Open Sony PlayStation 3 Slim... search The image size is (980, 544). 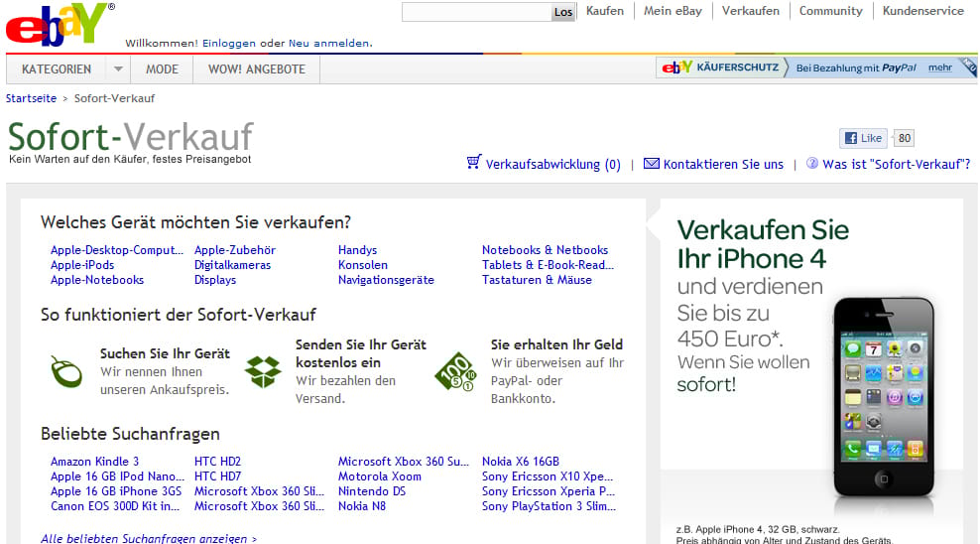pyautogui.click(x=549, y=506)
